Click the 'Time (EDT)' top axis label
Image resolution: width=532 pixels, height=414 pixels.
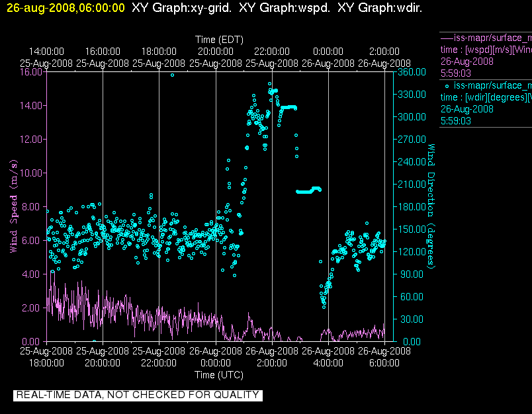pyautogui.click(x=219, y=40)
